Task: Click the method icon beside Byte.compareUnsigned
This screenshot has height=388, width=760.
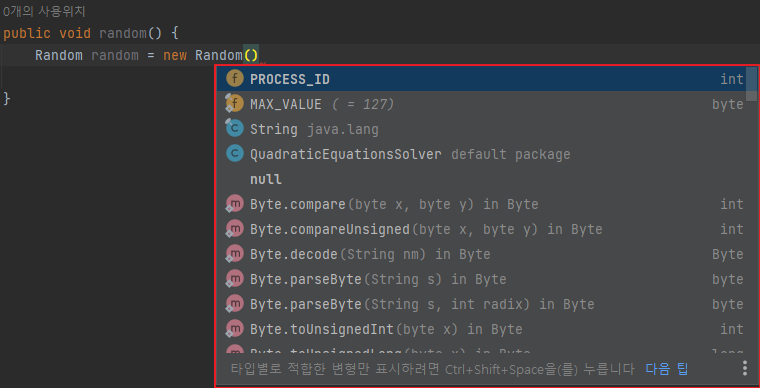Action: [235, 229]
